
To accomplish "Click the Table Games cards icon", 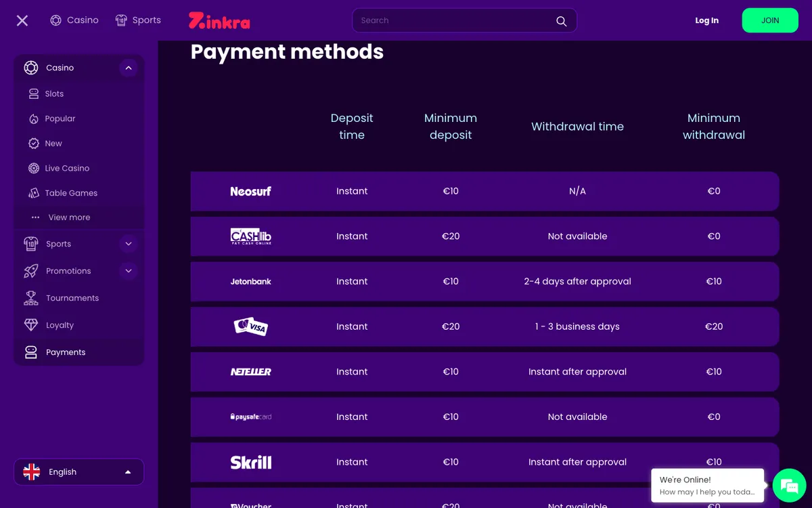I will (34, 193).
